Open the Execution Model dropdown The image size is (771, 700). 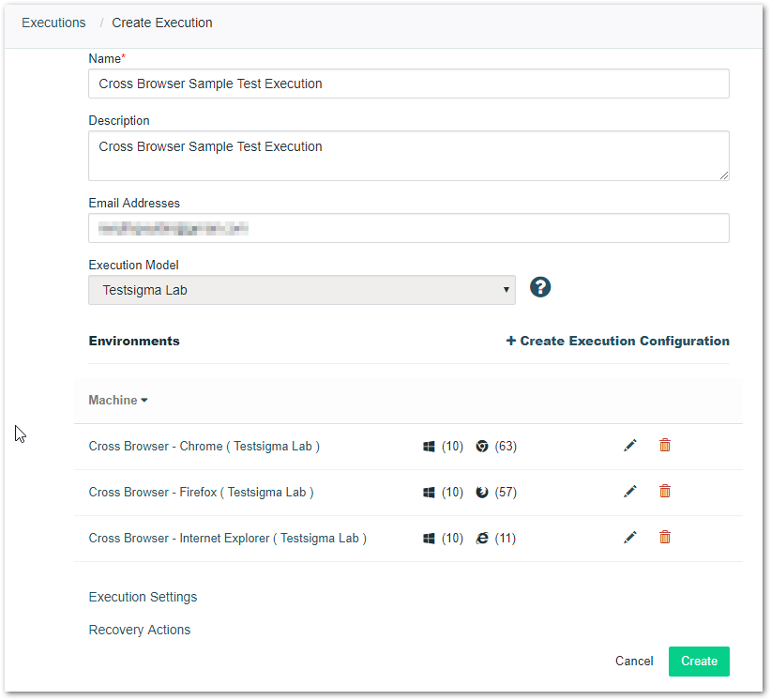click(x=301, y=290)
